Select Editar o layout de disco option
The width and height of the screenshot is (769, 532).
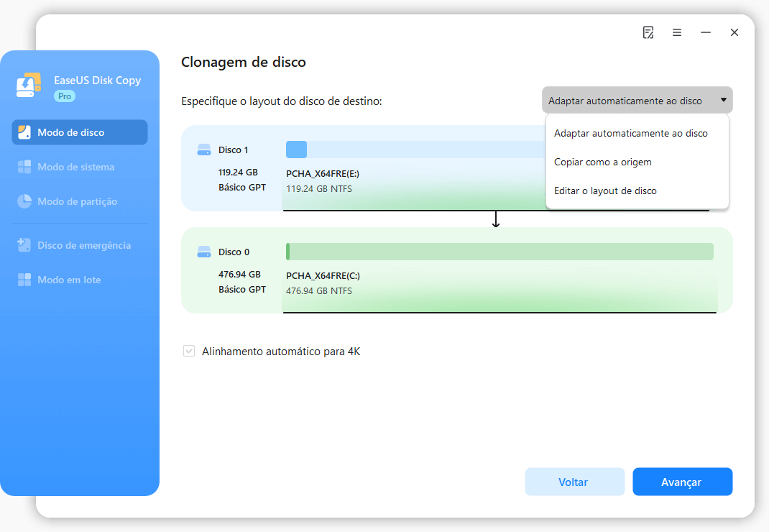(605, 191)
